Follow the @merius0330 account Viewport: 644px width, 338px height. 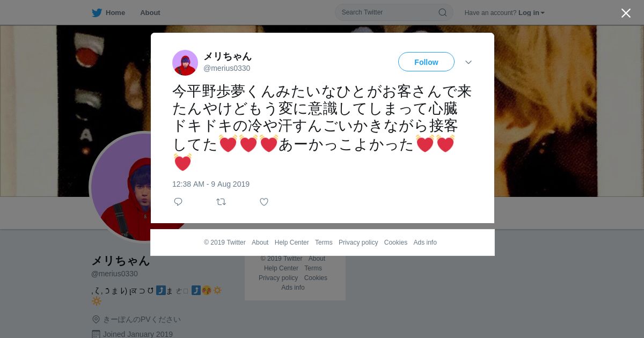coord(426,62)
